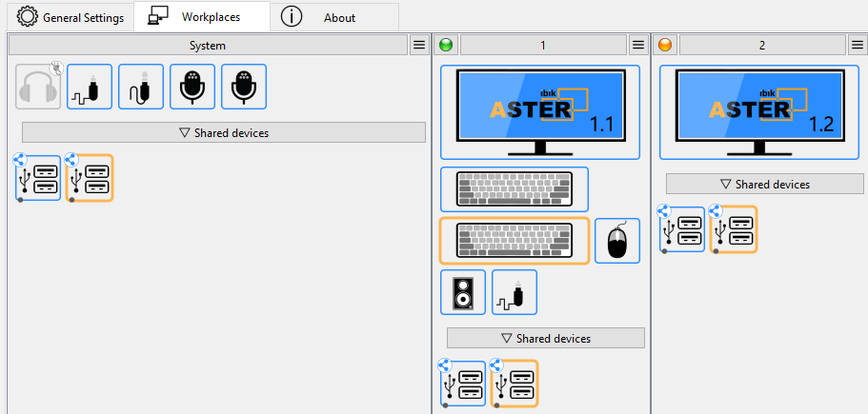Select the first audio line jack in System
Screen dimensions: 868x414
coord(90,87)
